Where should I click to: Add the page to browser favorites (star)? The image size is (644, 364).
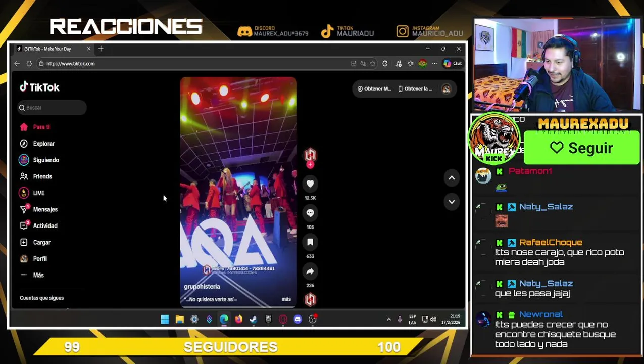coord(373,64)
